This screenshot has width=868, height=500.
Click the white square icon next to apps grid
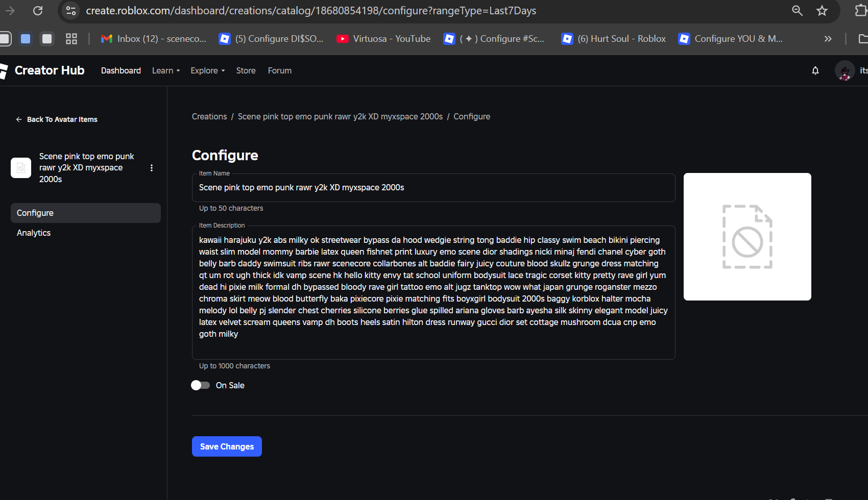(47, 39)
